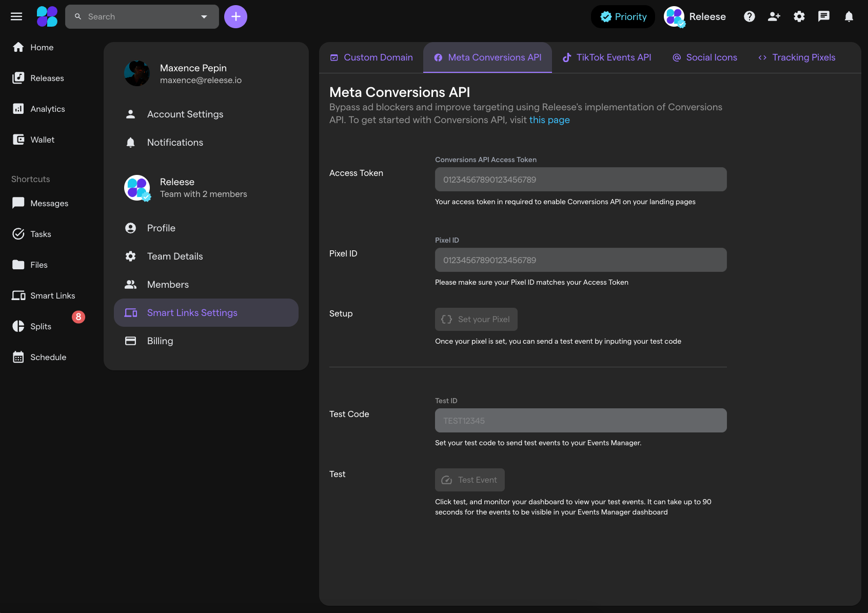Image resolution: width=868 pixels, height=613 pixels.
Task: Open Team Details
Action: (206, 256)
